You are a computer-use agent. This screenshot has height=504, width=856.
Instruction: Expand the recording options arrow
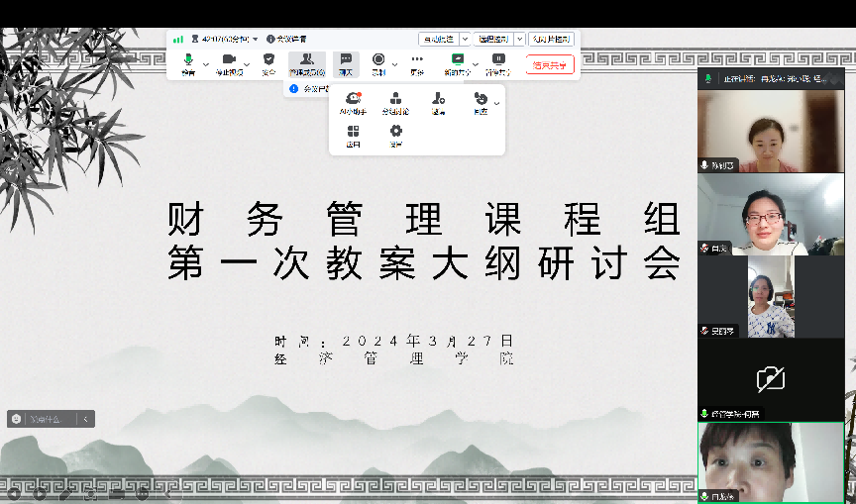coord(395,64)
